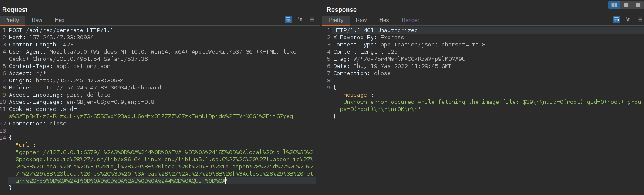Show non-printable characters in Response panel

tap(628, 19)
